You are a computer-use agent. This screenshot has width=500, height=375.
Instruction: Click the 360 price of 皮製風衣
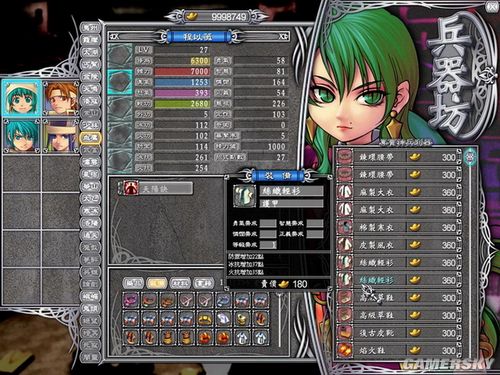[x=449, y=245]
